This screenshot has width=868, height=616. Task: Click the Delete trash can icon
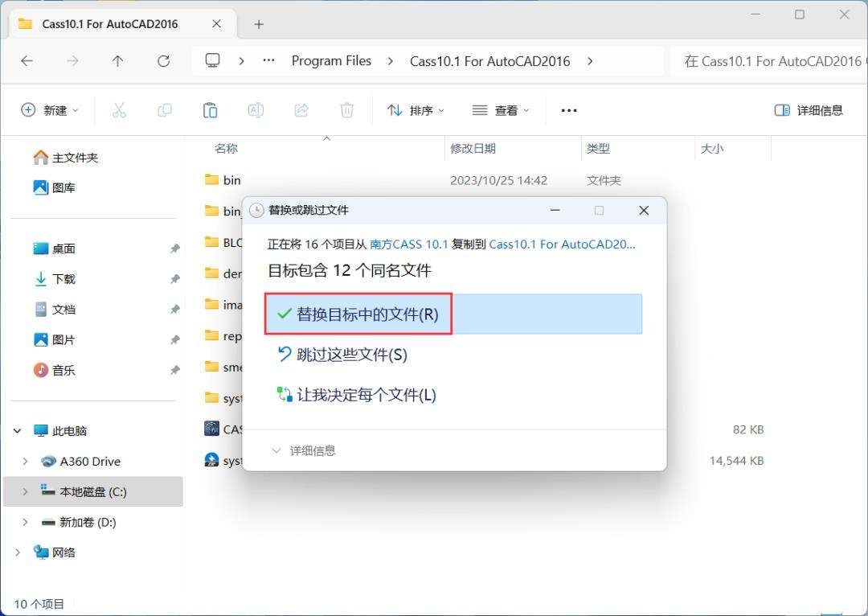[347, 110]
